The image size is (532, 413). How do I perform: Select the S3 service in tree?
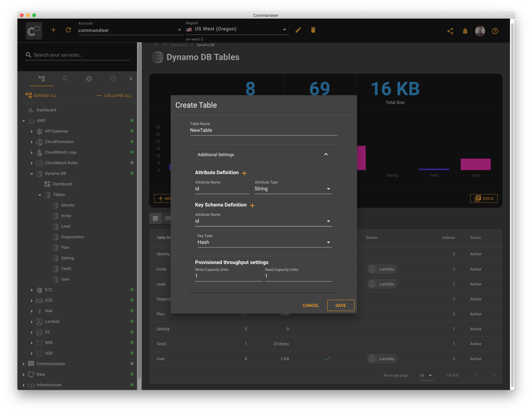tap(47, 332)
